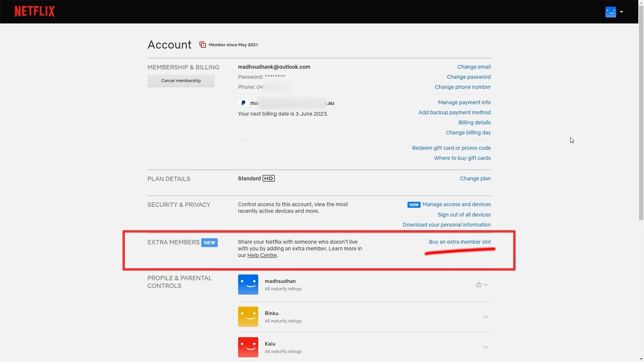Click the Kalu profile avatar
The width and height of the screenshot is (644, 362).
coord(248,347)
